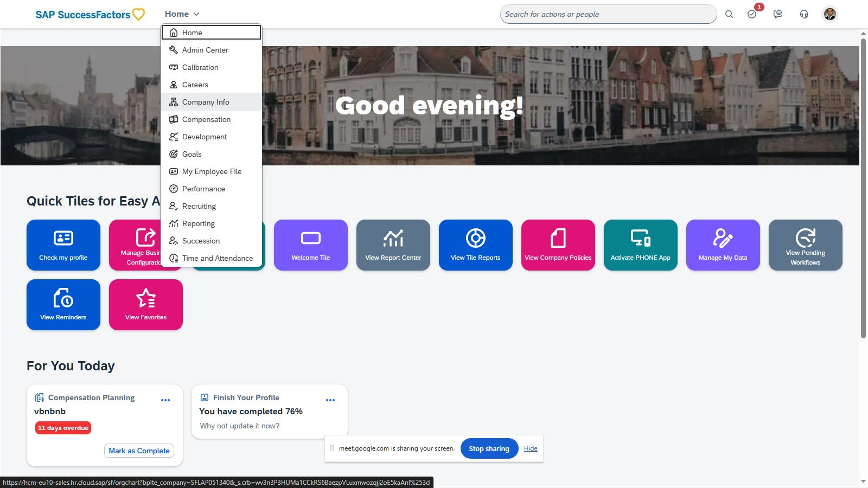
Task: Click the vbnbnb compensation task title
Action: coord(50,412)
